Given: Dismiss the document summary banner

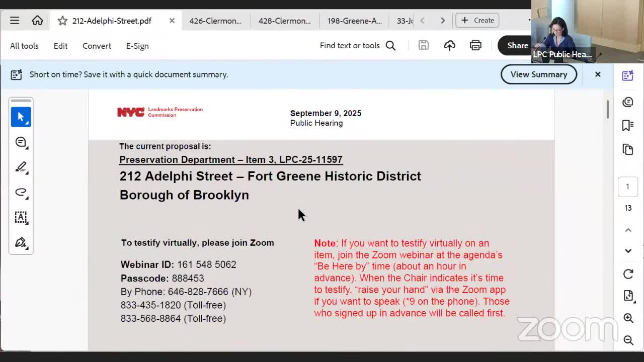Looking at the screenshot, I should pyautogui.click(x=598, y=74).
